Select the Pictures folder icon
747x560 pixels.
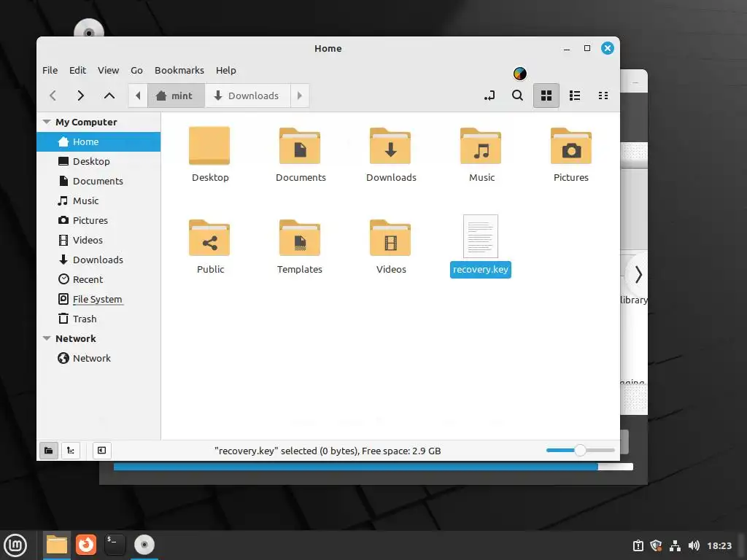coord(571,146)
